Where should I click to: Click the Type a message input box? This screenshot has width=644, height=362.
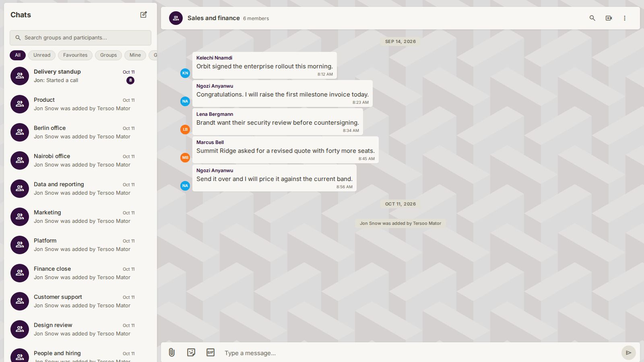tap(420, 353)
